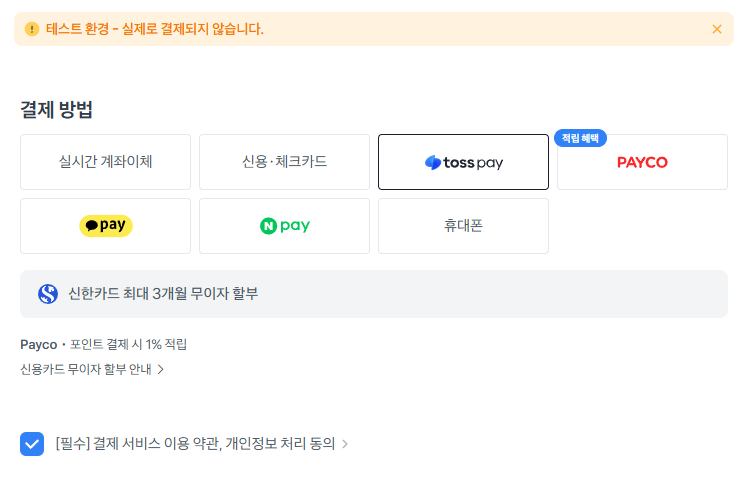Viewport: 743px width, 491px height.
Task: Click the Shinhan Card blue logo icon
Action: (x=48, y=294)
